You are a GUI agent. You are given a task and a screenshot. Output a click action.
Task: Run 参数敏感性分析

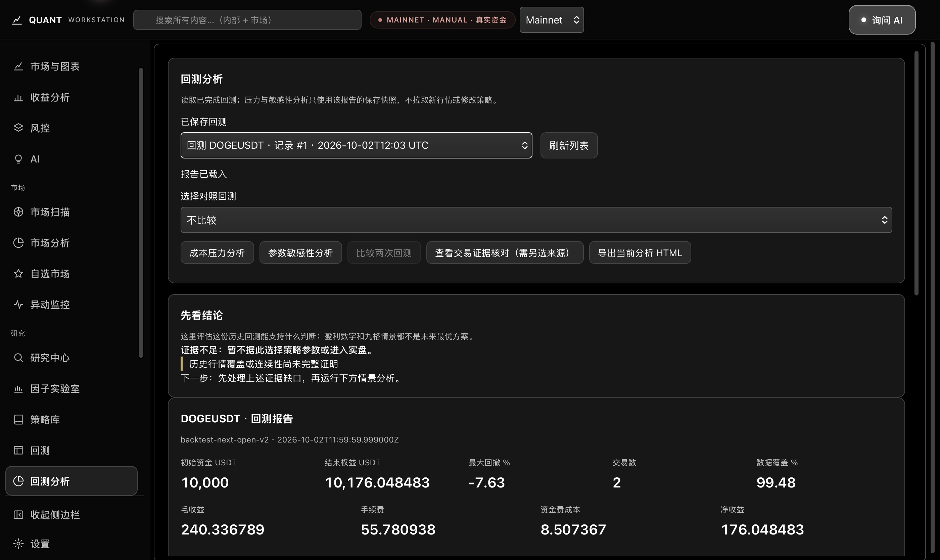point(300,253)
